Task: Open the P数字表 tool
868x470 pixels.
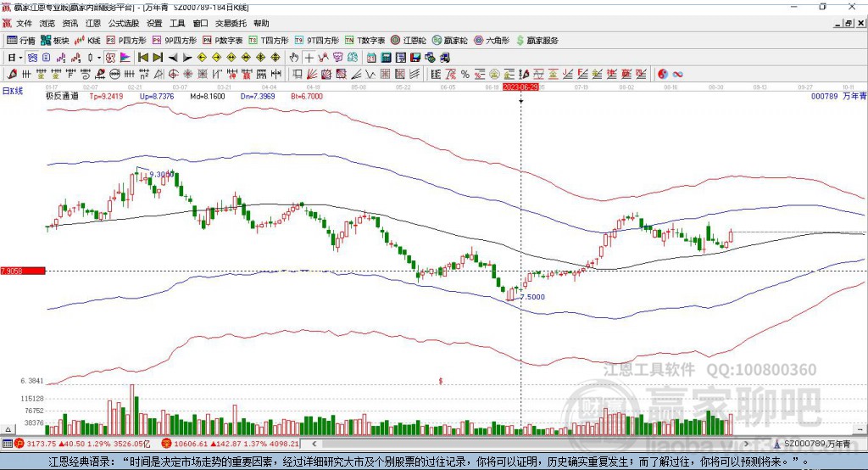Action: [x=223, y=41]
